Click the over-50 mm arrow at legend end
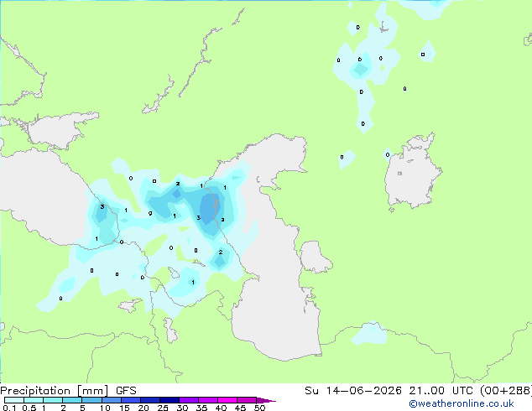The height and width of the screenshot is (411, 532). (266, 400)
